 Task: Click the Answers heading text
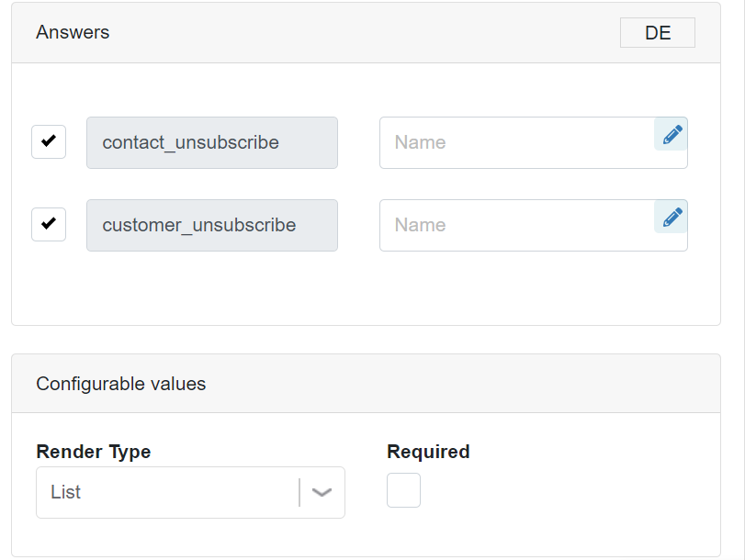point(73,32)
